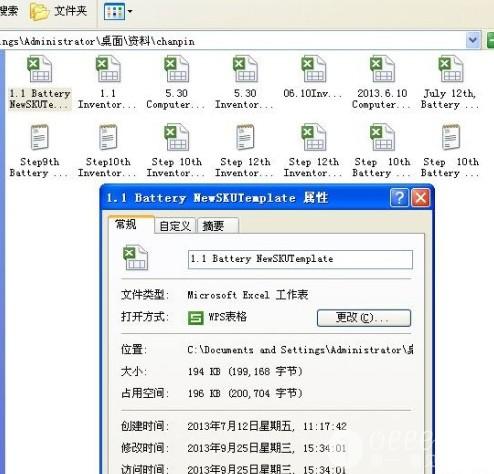Click the 文件夹 folders toolbar button
This screenshot has width=494, height=474.
tap(59, 11)
